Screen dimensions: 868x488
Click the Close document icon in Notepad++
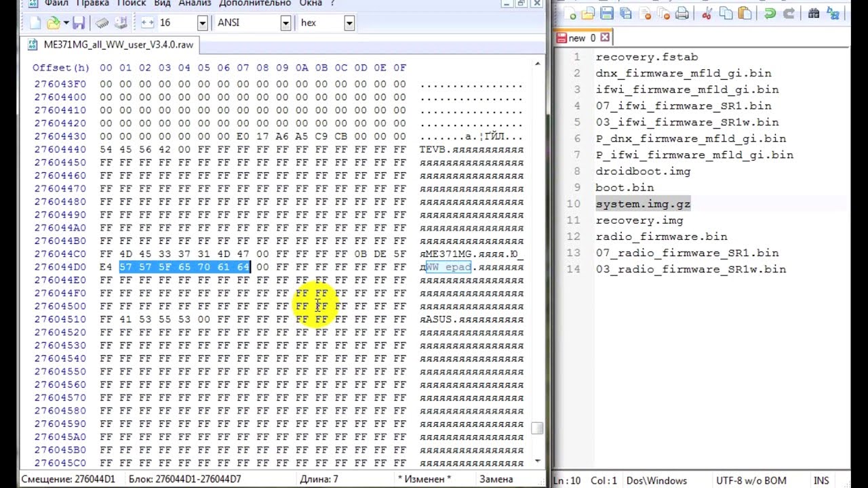(x=645, y=14)
